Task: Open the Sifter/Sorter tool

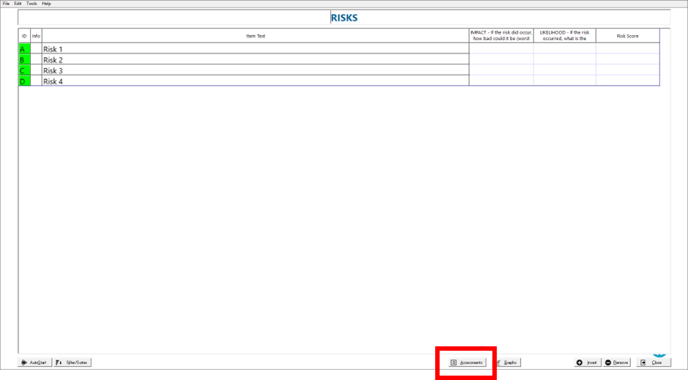Action: [72, 362]
